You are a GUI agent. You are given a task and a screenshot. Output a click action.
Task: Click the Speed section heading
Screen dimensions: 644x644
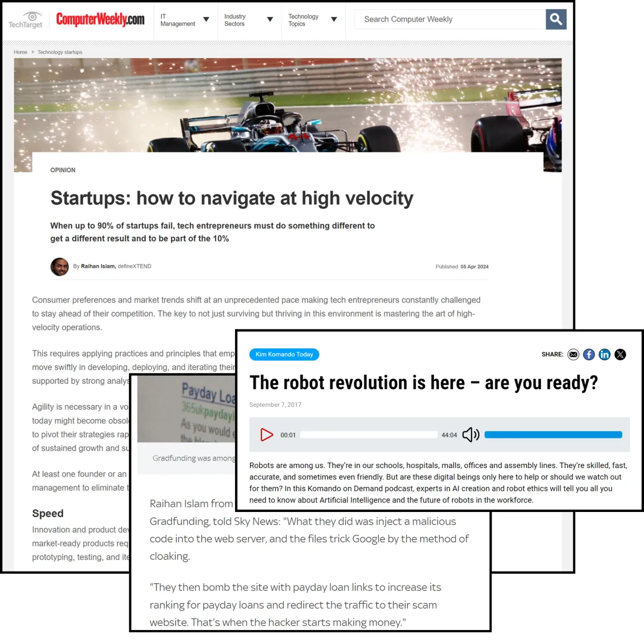(48, 513)
